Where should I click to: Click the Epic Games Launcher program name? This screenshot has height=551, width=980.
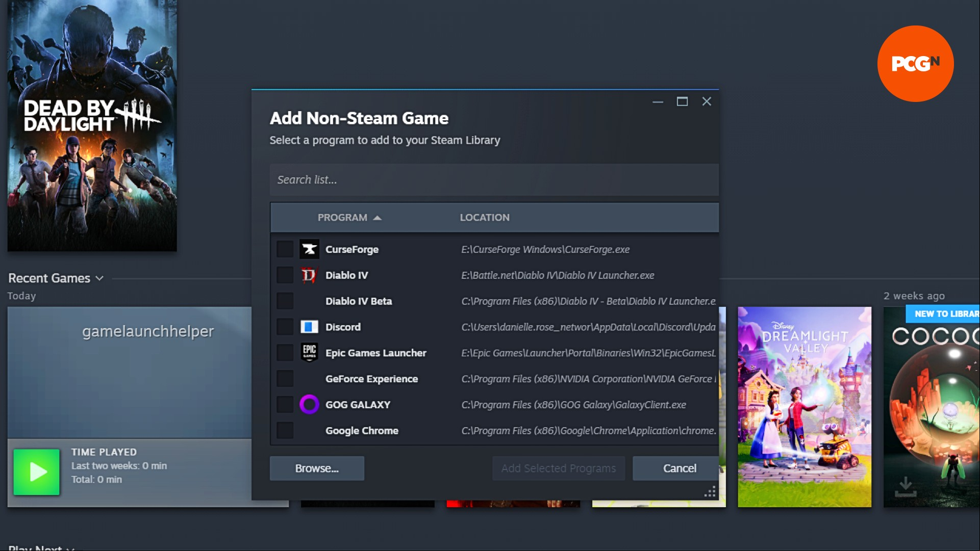point(376,353)
